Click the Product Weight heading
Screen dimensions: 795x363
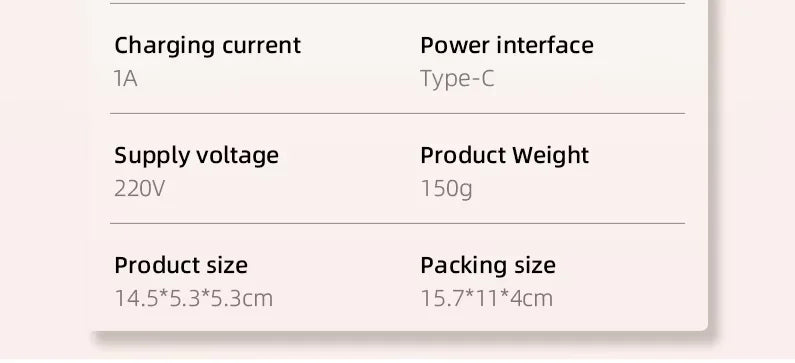504,156
